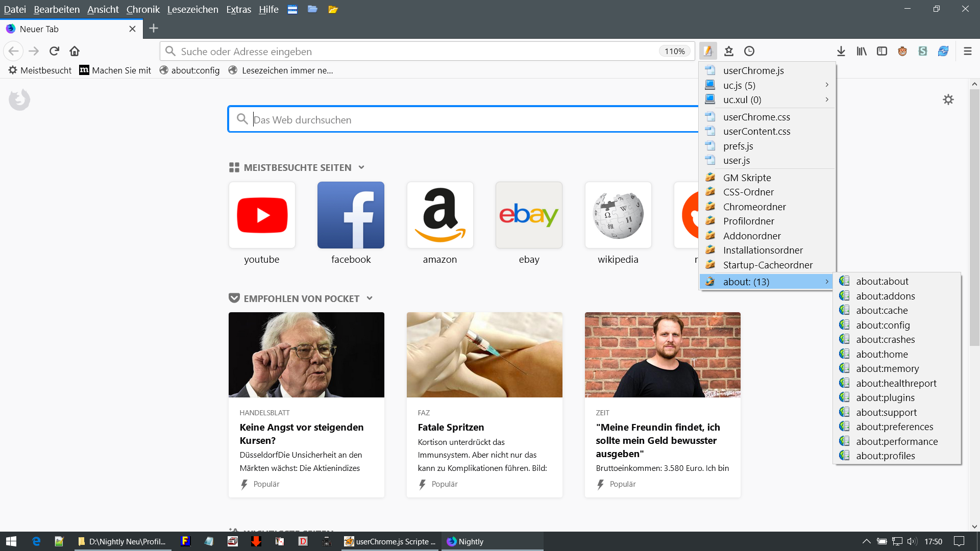The image size is (980, 551).
Task: Open a new tab with plus button
Action: point(154,29)
